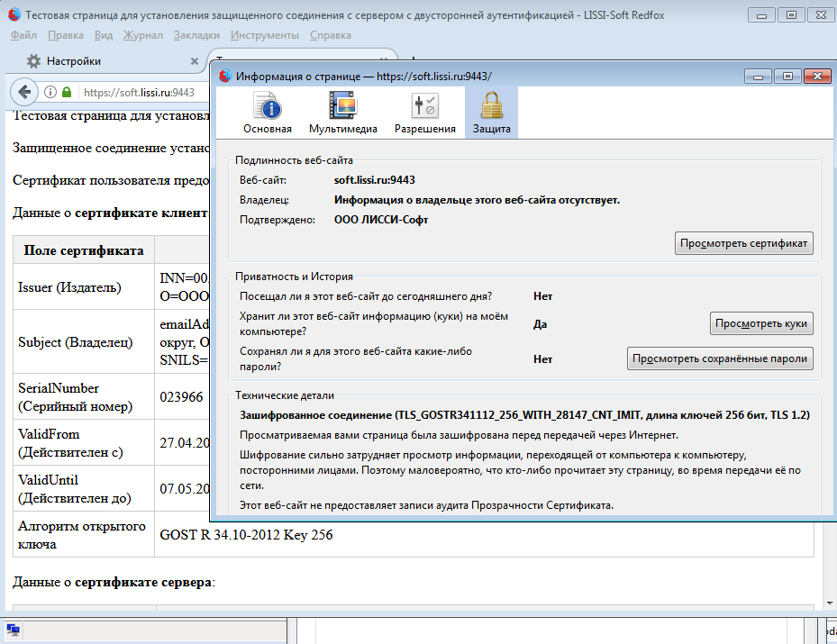Screen dimensions: 837x644
Task: Click the encrypted connection TLS_GOSTR341112_256 line
Action: click(x=524, y=415)
